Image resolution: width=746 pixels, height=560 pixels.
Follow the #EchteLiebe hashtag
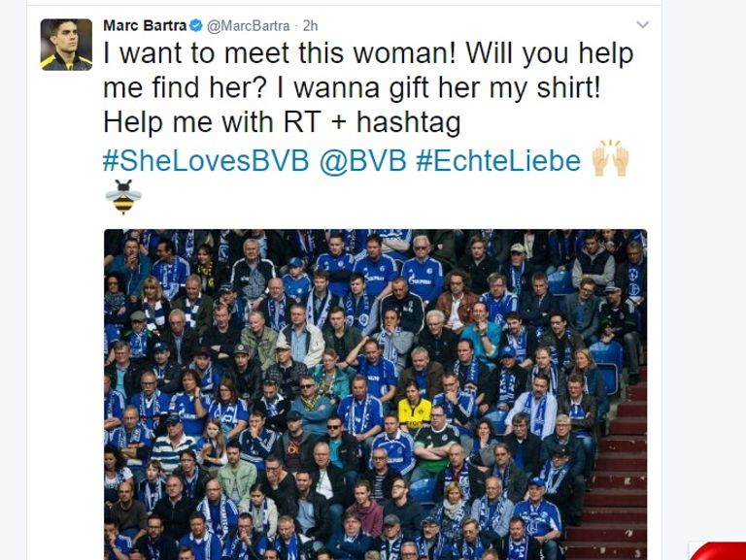[x=498, y=160]
